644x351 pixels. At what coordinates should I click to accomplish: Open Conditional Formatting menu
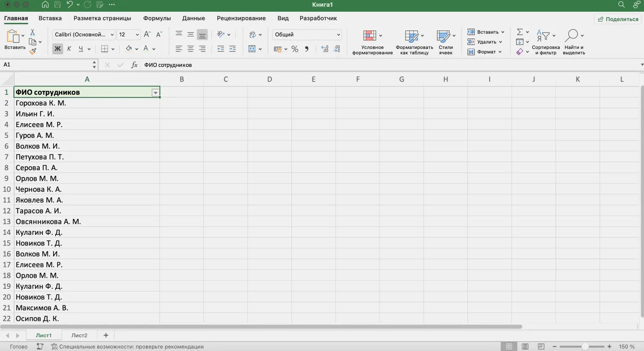(372, 42)
